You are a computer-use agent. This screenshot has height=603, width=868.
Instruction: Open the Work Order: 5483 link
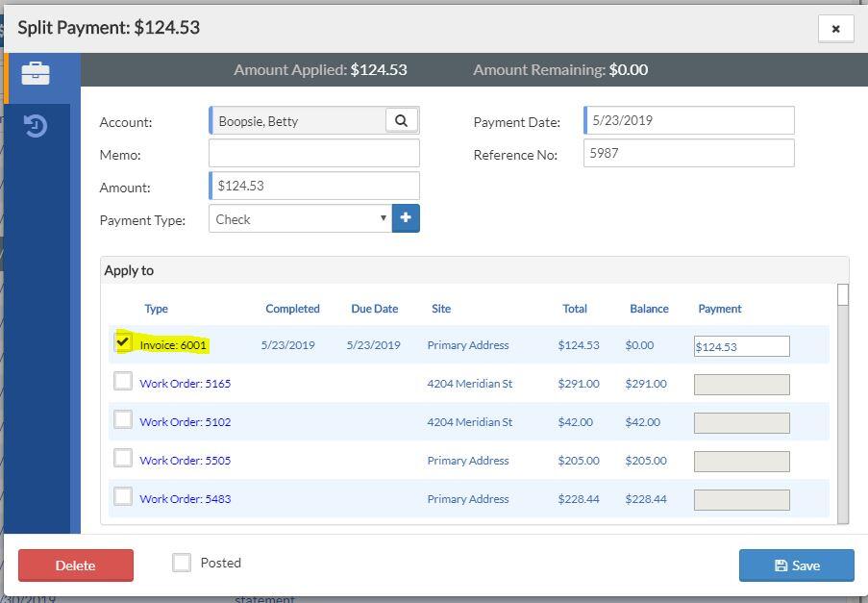click(x=185, y=499)
